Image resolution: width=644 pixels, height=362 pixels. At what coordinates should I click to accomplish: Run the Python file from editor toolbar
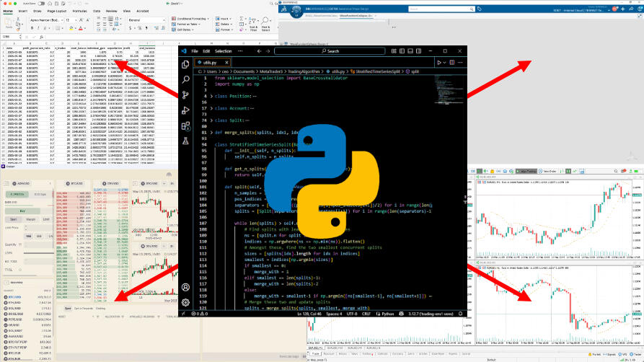click(x=439, y=63)
